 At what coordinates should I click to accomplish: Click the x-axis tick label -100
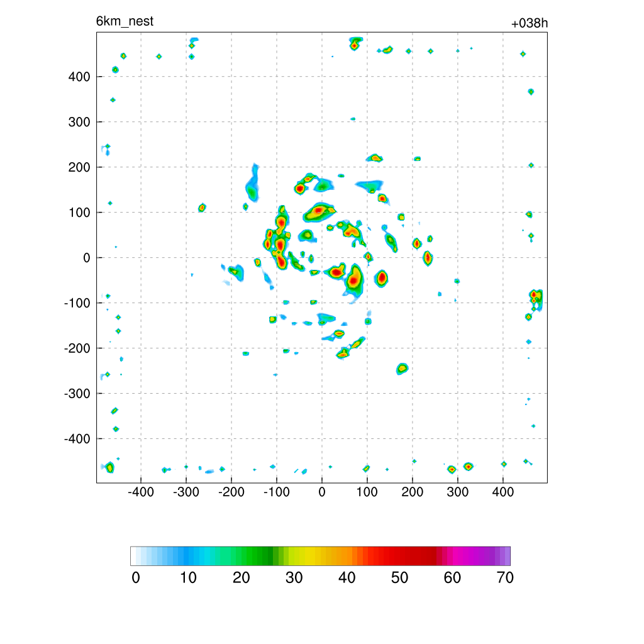point(277,492)
